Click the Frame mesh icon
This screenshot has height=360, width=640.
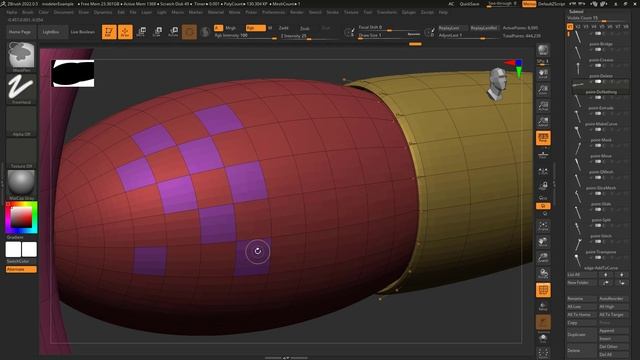point(543,226)
